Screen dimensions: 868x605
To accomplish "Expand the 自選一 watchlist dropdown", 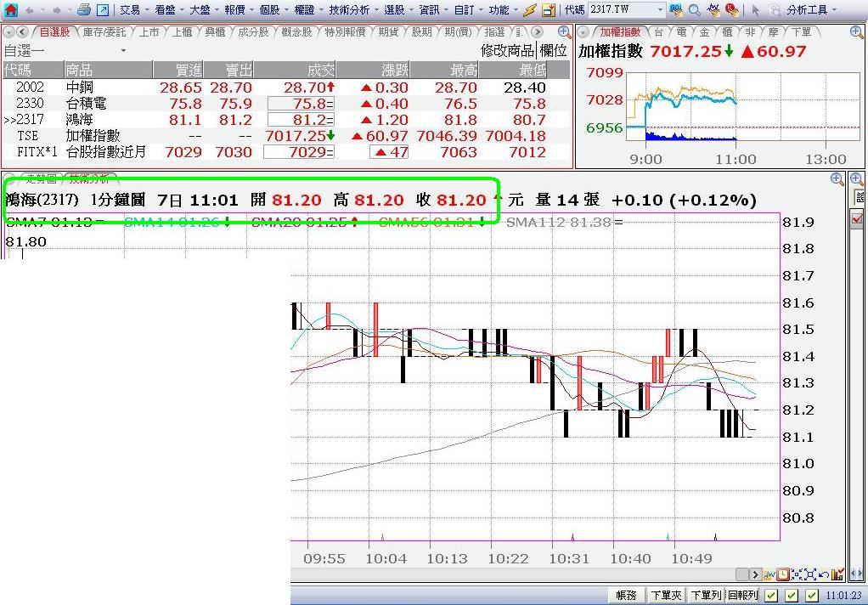I will (123, 51).
